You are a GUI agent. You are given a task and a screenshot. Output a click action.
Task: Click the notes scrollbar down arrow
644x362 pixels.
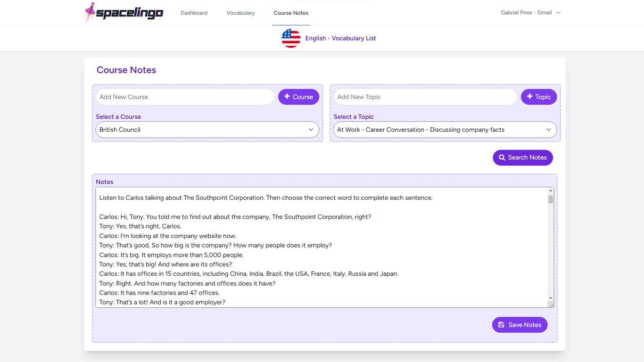tap(551, 298)
